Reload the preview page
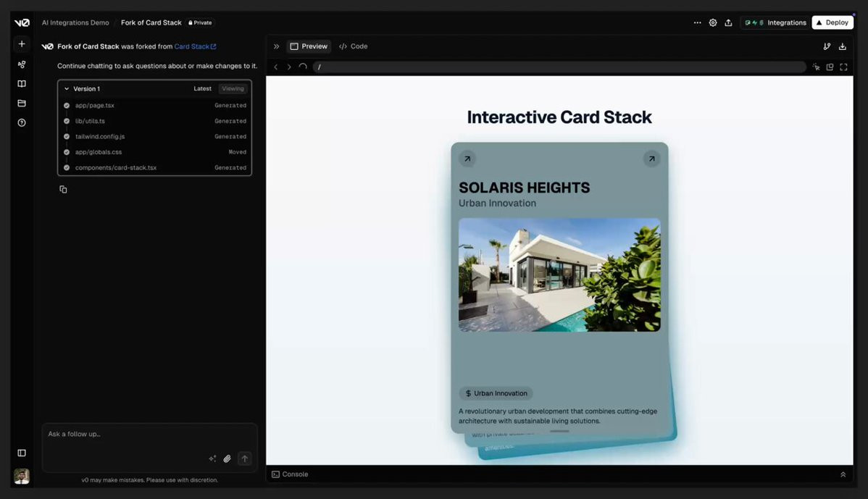This screenshot has height=499, width=868. 303,67
